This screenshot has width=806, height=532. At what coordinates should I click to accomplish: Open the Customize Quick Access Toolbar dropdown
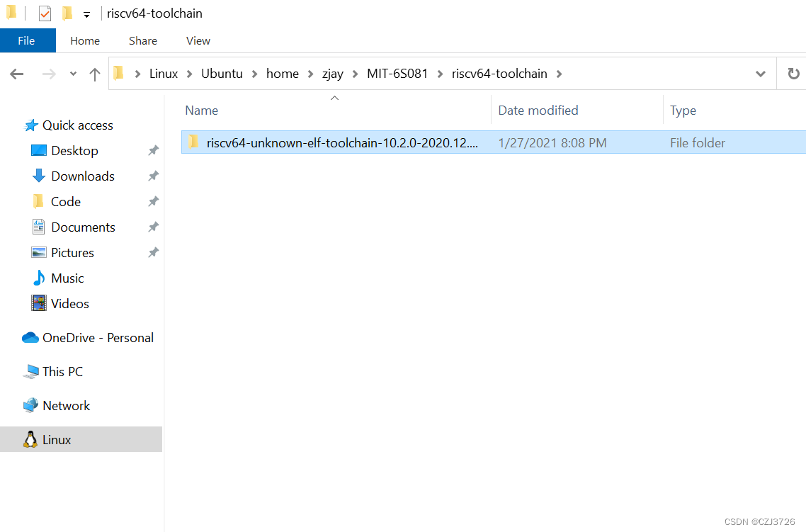point(86,13)
